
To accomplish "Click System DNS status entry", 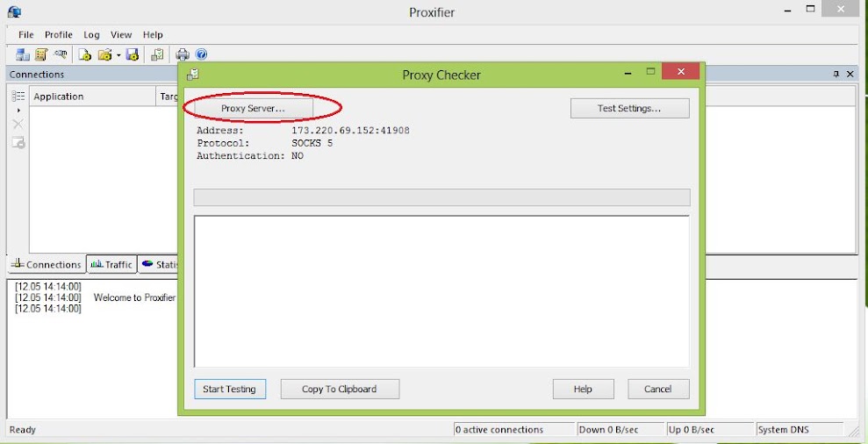I will tap(800, 430).
